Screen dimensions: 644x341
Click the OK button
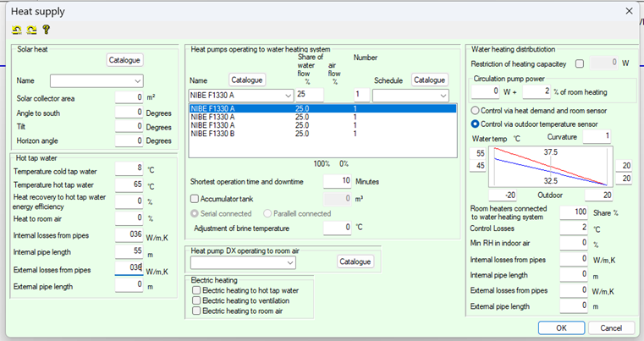click(561, 327)
